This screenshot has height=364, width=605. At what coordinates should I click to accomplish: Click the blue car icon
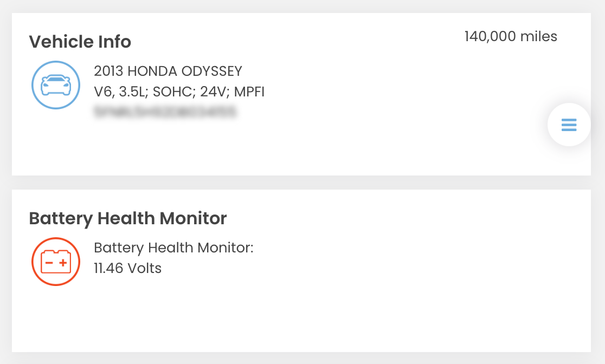point(56,85)
